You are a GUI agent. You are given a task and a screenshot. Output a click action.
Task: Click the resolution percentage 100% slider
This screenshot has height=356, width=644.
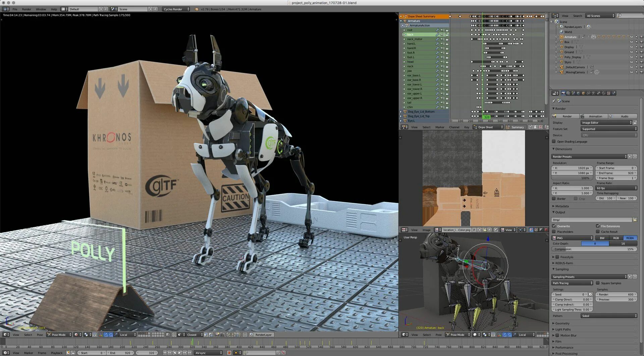point(572,178)
